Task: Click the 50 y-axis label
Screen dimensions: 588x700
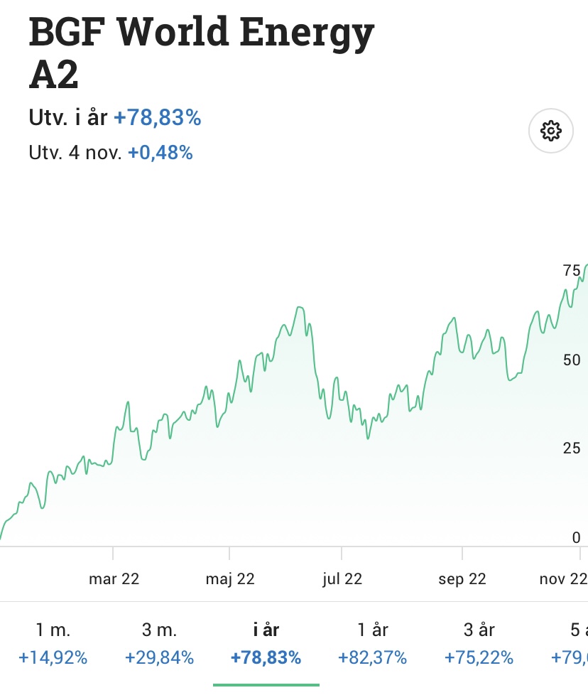Action: [x=572, y=360]
